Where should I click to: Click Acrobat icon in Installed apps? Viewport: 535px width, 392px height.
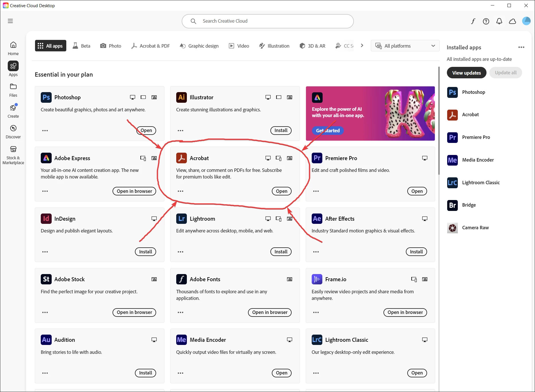pyautogui.click(x=452, y=115)
